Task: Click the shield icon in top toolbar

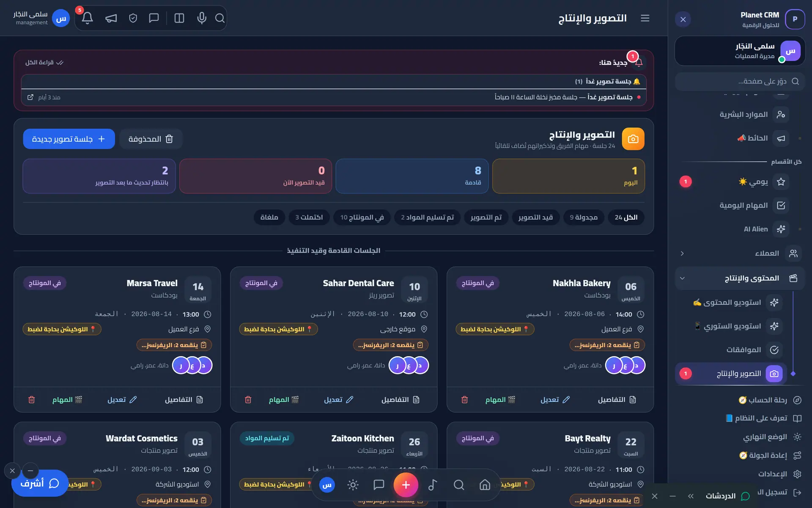Action: (x=133, y=18)
